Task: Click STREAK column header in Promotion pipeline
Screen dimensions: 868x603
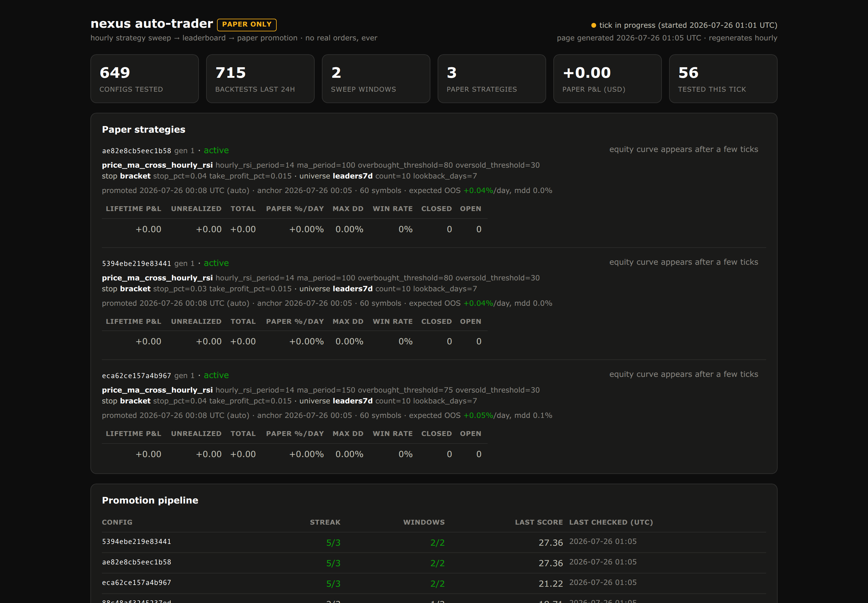Action: click(325, 522)
